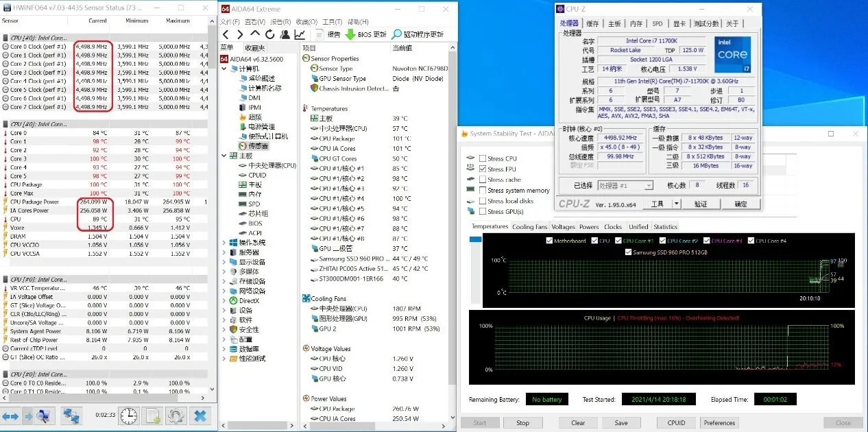Click the Save button in stability test
This screenshot has height=432, width=868.
click(621, 422)
